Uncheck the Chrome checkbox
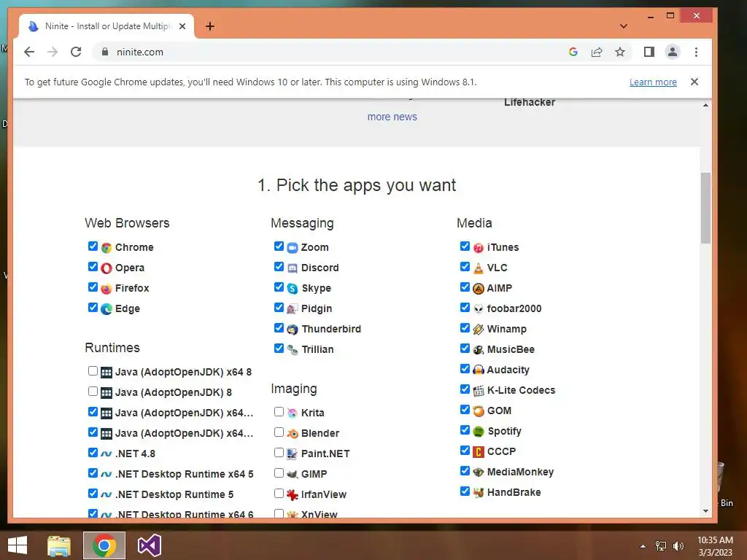The height and width of the screenshot is (560, 747). 93,246
